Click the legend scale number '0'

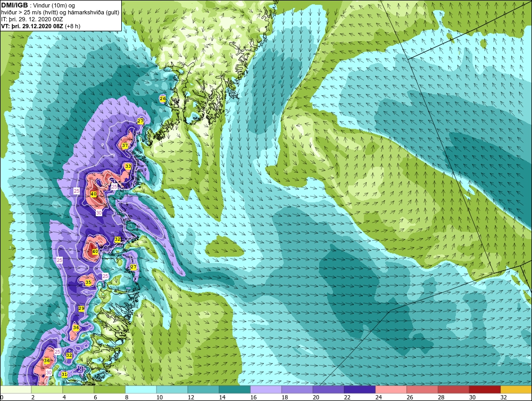2,397
